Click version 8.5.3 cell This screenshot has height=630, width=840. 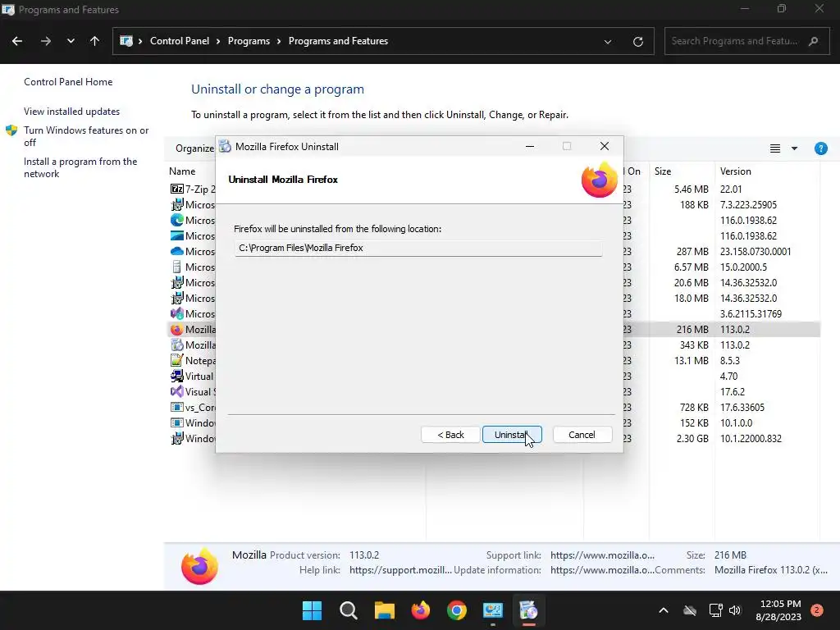(729, 361)
